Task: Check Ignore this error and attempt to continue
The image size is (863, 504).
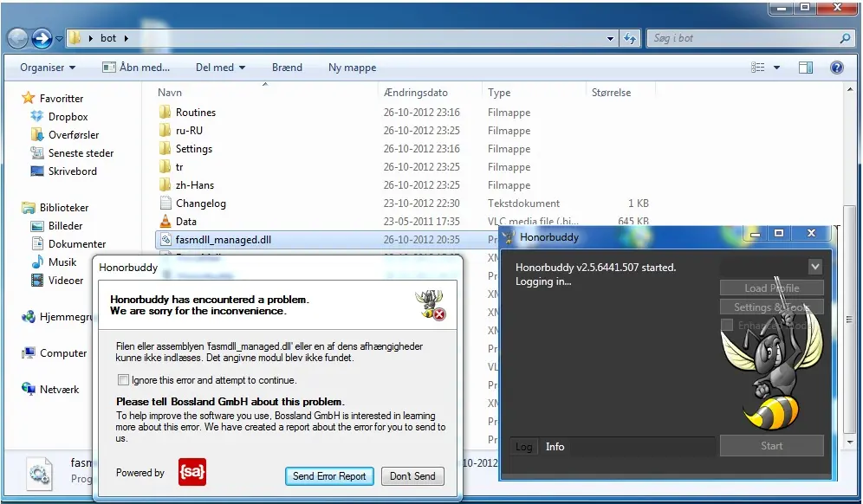Action: (x=123, y=379)
